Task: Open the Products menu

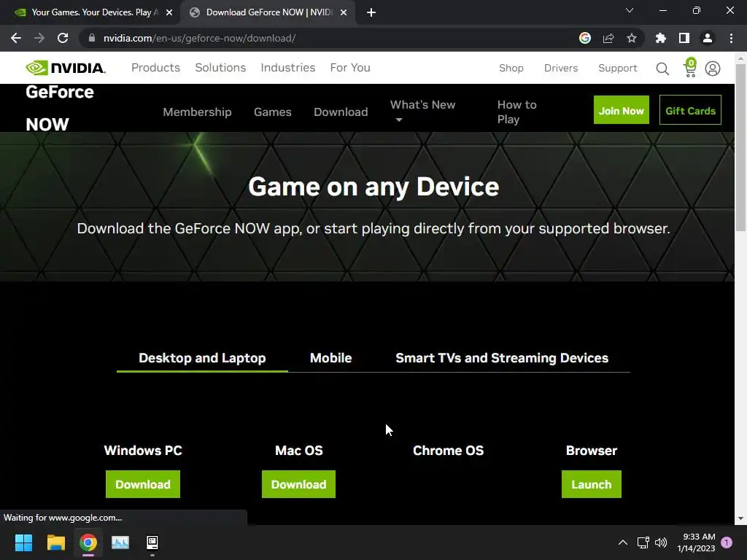Action: [156, 68]
